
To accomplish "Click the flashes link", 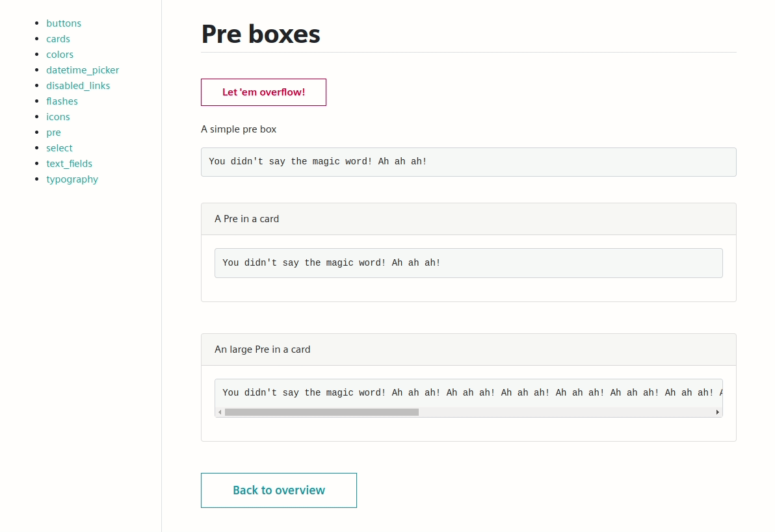I will [62, 101].
